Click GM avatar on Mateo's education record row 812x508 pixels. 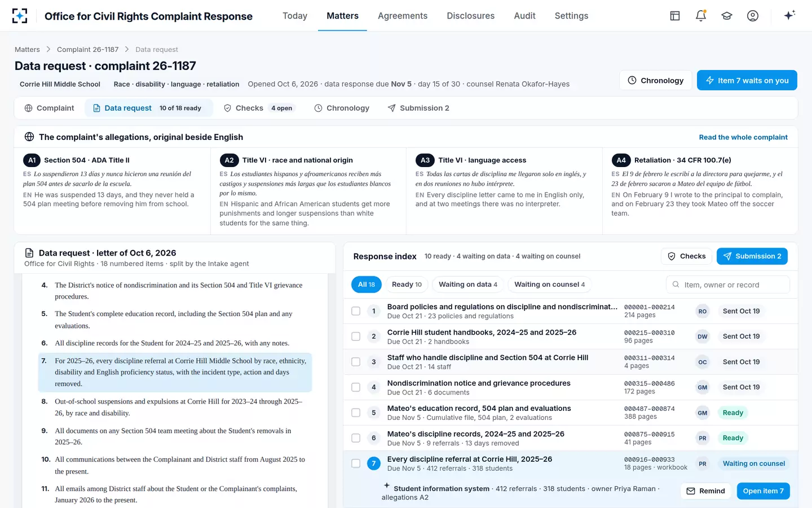click(703, 413)
